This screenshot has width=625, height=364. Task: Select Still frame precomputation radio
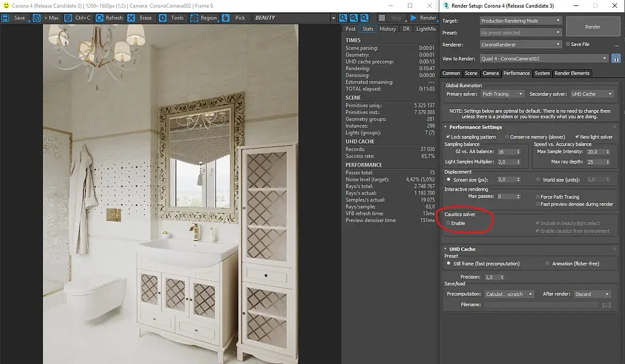[449, 263]
